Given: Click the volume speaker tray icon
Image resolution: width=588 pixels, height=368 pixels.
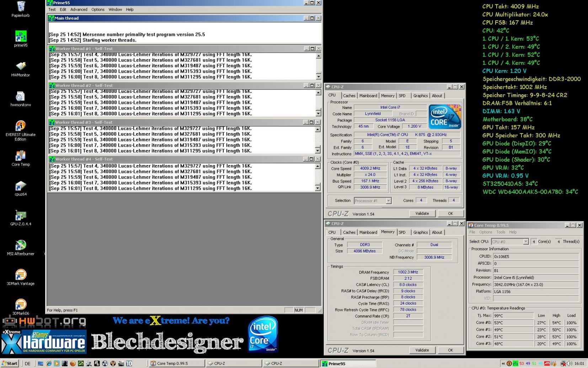Looking at the screenshot, I should coord(570,363).
